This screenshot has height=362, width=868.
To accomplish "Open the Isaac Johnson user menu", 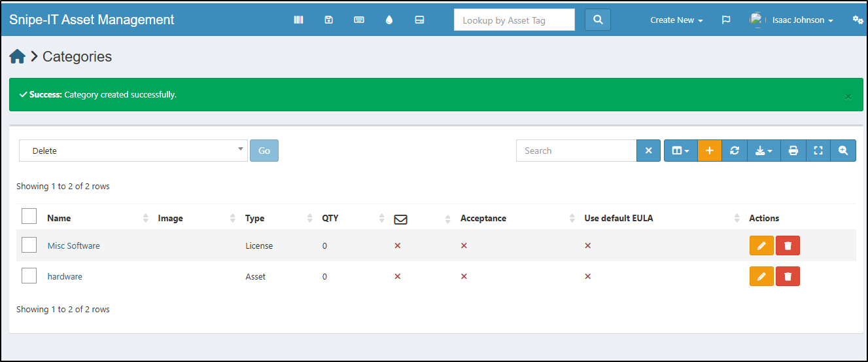I will point(802,20).
